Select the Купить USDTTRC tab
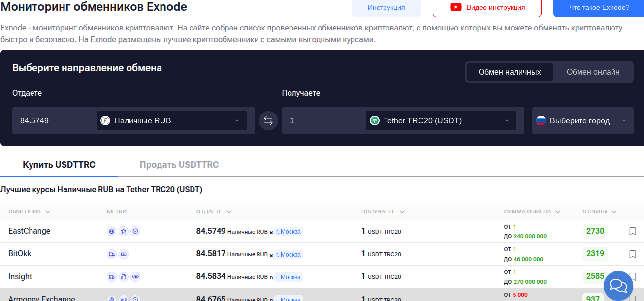 [59, 165]
